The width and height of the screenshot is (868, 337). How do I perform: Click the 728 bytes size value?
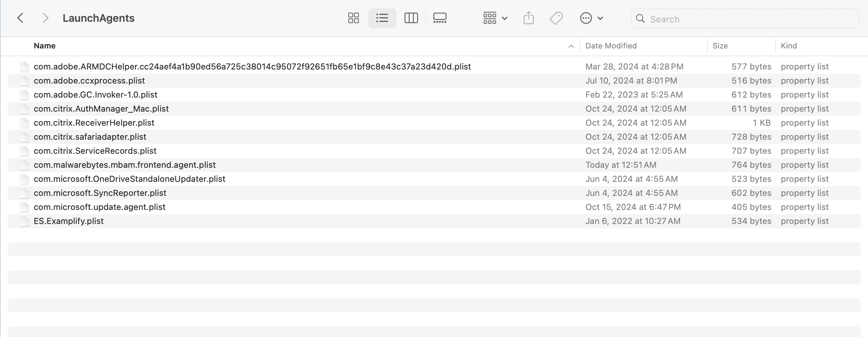tap(751, 137)
